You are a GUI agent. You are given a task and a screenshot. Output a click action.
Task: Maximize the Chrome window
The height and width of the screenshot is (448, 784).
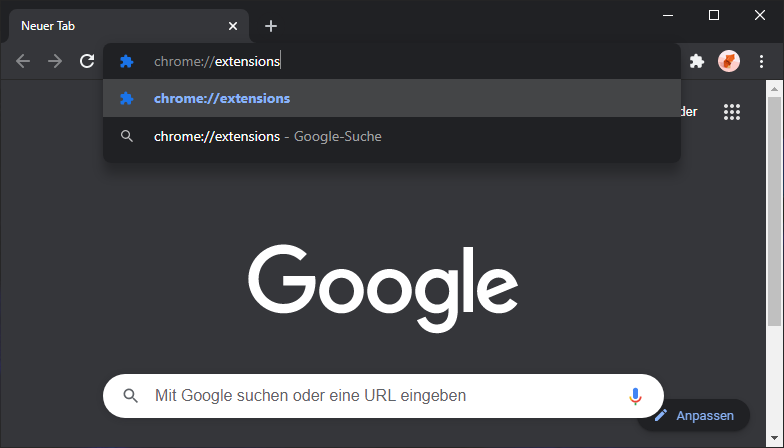point(714,15)
